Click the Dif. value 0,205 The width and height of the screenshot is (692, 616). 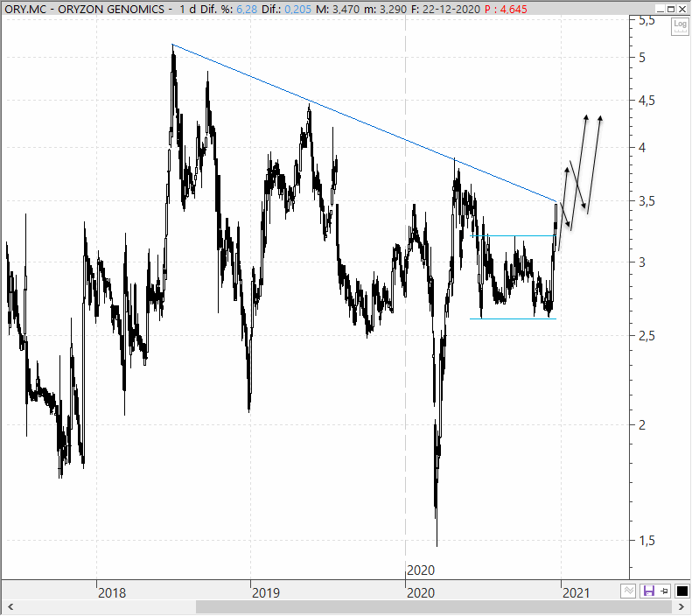pos(298,9)
